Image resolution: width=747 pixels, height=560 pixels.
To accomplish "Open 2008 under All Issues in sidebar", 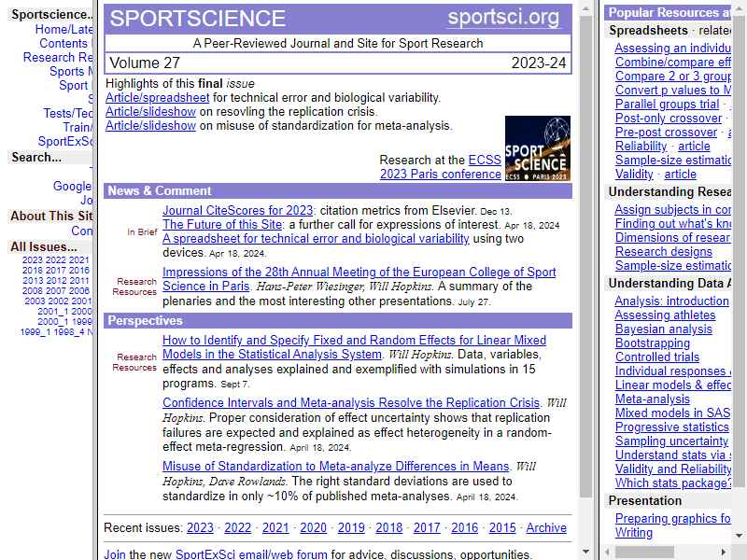I will 32,291.
